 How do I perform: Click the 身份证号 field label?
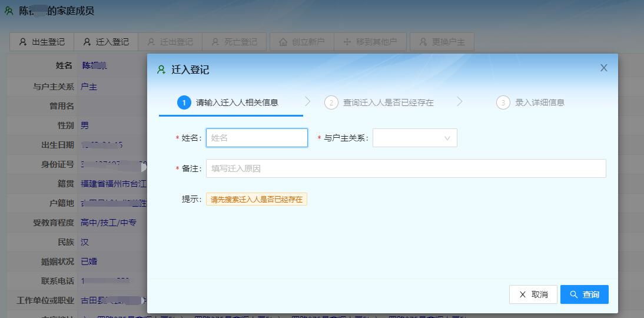(x=58, y=164)
